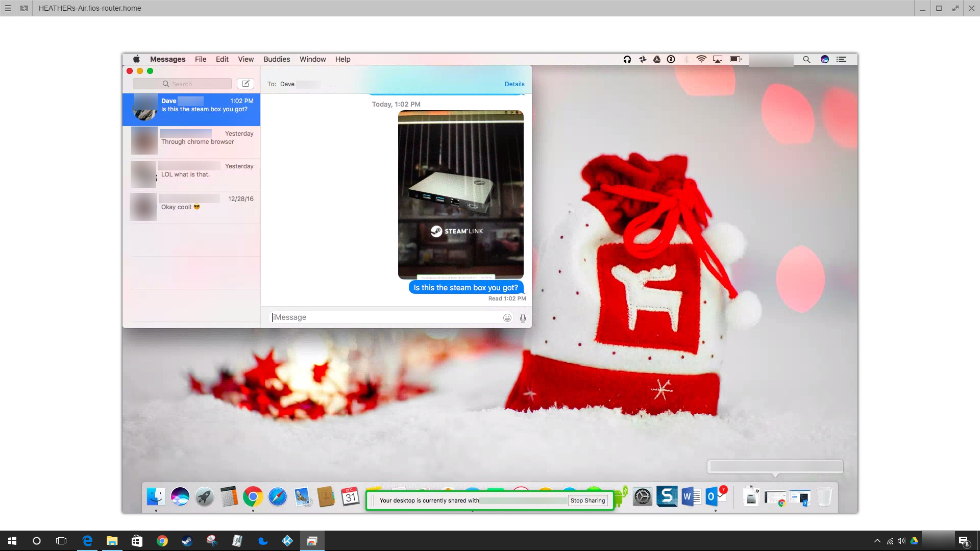This screenshot has height=551, width=980.
Task: Open Details for the Dave conversation
Action: pyautogui.click(x=514, y=84)
